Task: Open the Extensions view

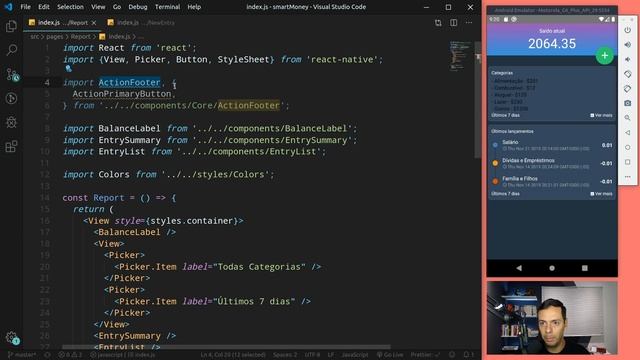Action: [11, 146]
